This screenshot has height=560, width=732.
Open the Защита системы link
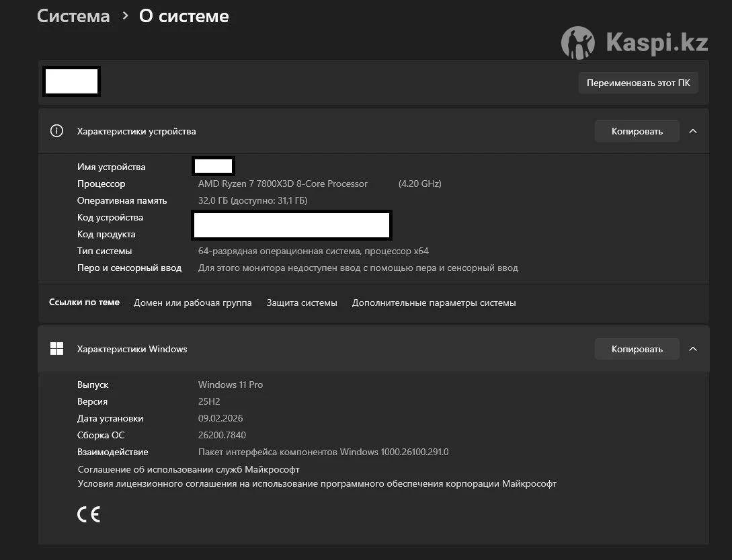(x=302, y=303)
